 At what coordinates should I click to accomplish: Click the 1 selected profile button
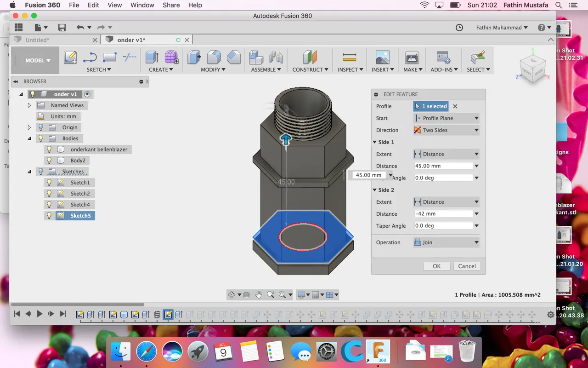(x=431, y=106)
